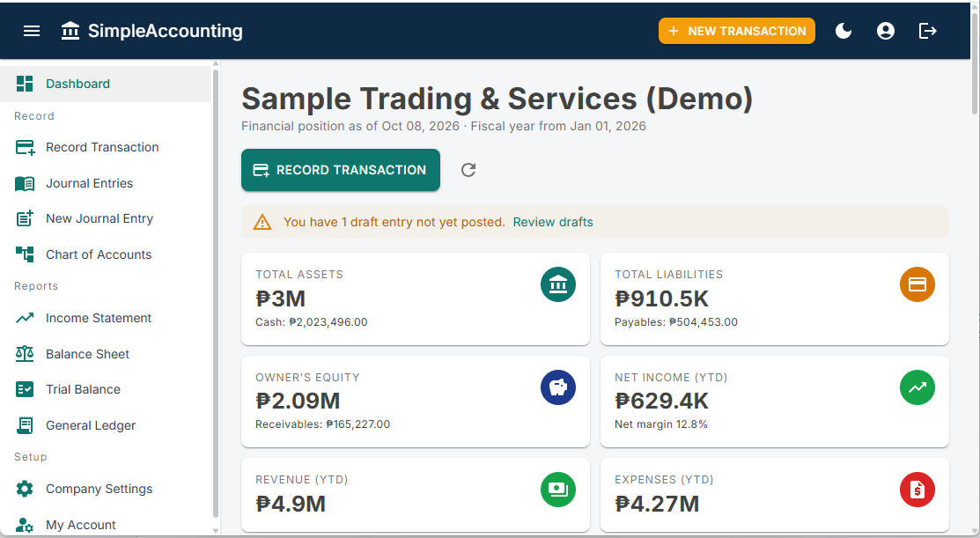Click the ₱4.9M Revenue value
Screen dimensions: 980x538
[291, 504]
